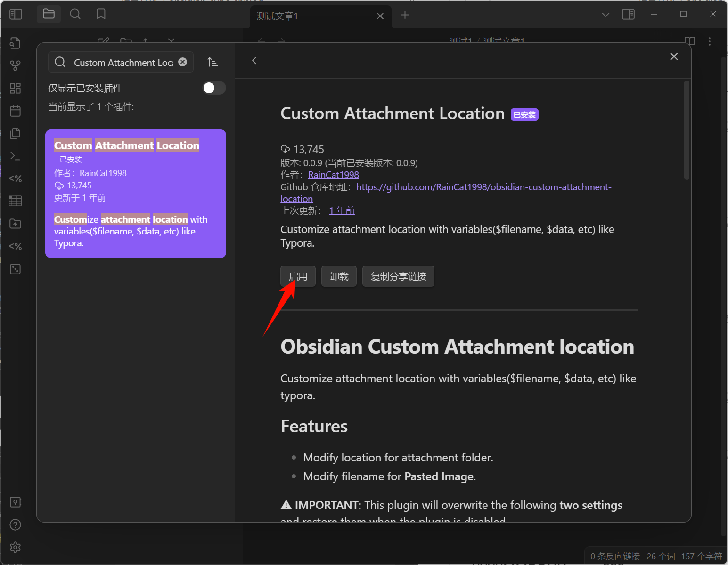Open a new tab with plus button

tap(405, 15)
